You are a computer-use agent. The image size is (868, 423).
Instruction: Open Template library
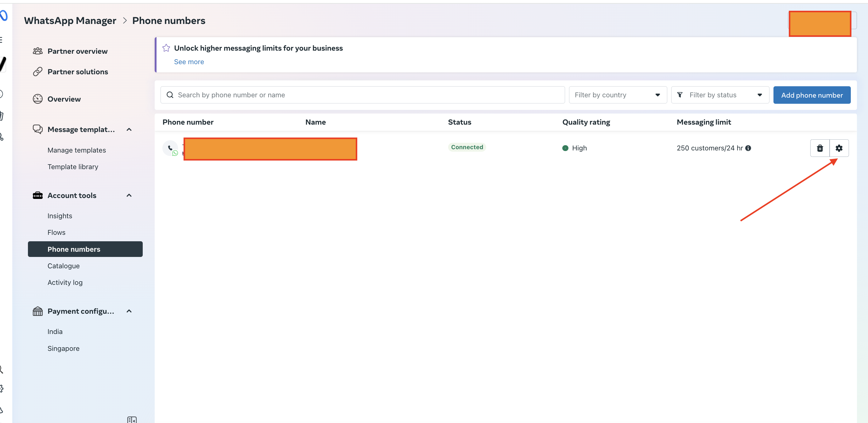pos(73,166)
